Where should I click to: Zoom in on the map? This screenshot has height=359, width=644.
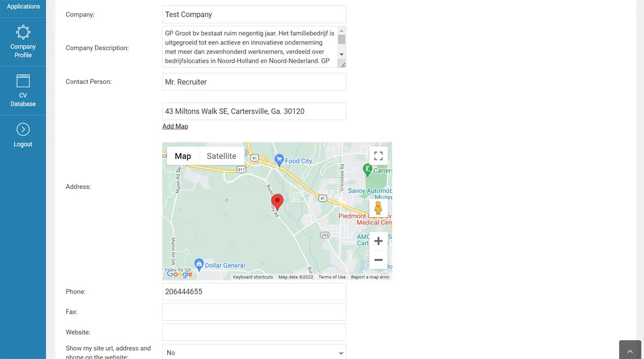point(378,241)
